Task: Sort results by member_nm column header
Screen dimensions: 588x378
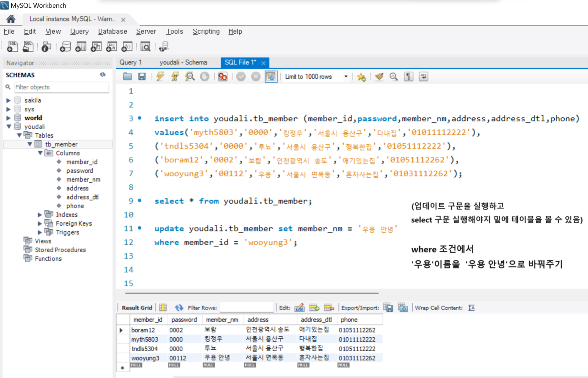Action: [x=222, y=320]
